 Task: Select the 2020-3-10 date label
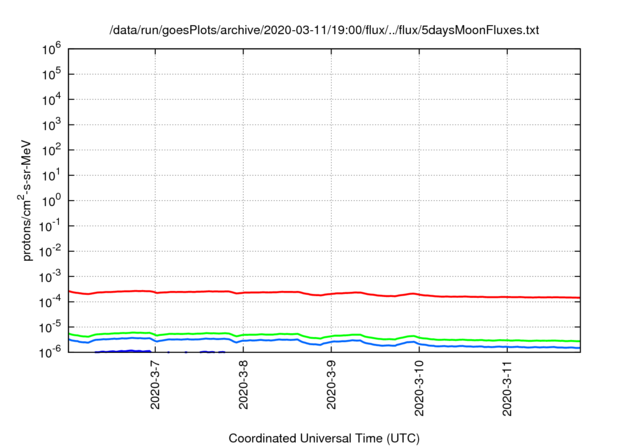coord(419,388)
